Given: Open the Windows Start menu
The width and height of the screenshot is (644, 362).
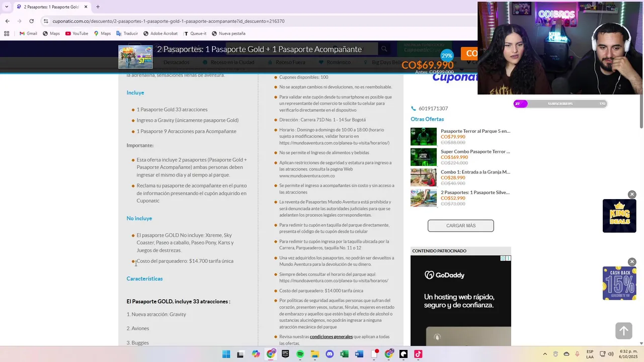Looking at the screenshot, I should pos(226,354).
